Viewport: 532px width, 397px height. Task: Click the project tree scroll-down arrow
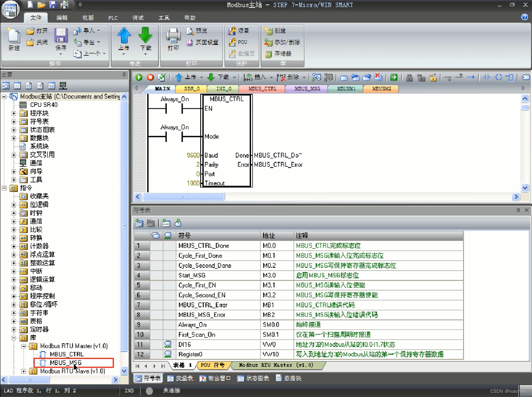click(124, 371)
